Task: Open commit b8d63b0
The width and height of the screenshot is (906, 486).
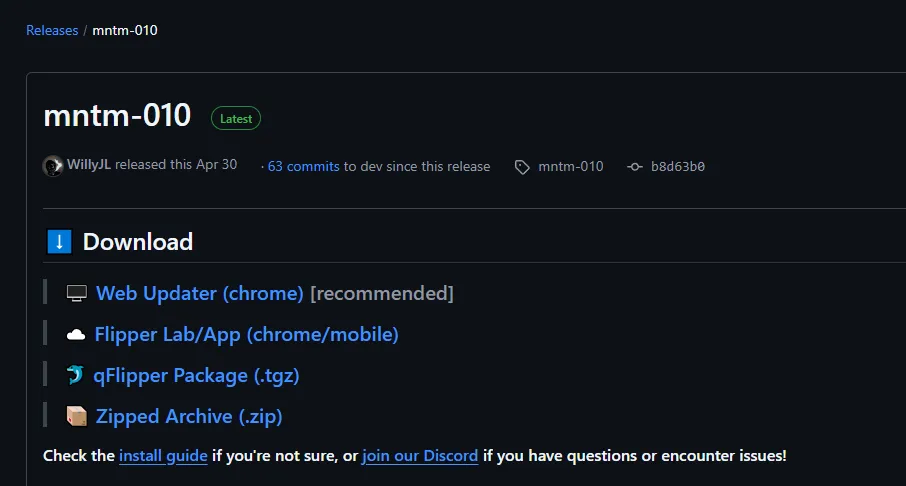Action: click(678, 167)
